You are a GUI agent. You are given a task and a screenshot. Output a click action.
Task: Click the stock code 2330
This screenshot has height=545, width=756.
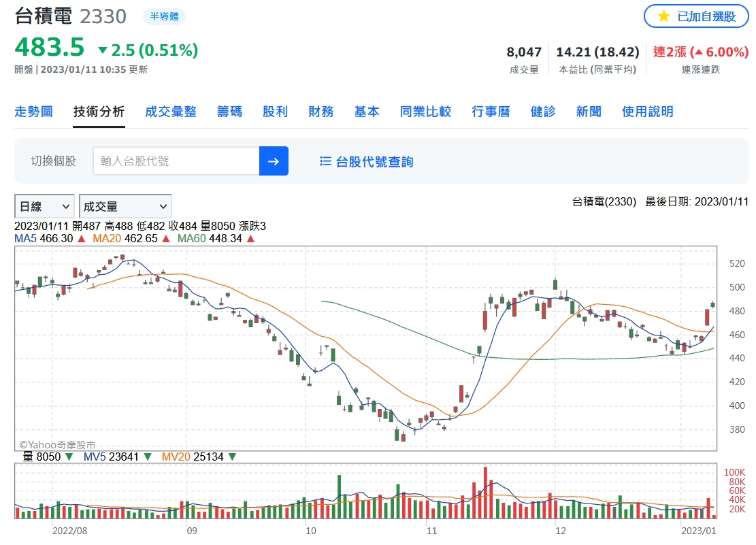tap(103, 16)
